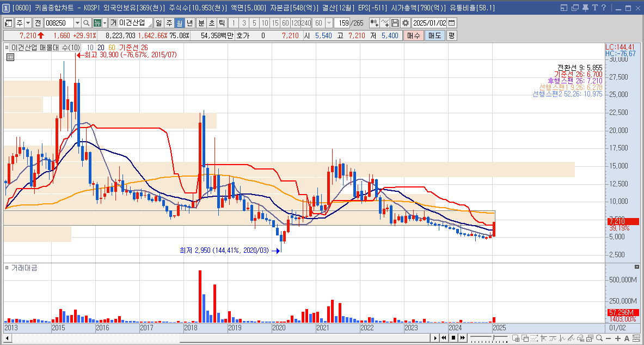The image size is (644, 345).
Task: Select interval preset 1
Action: [x=234, y=23]
